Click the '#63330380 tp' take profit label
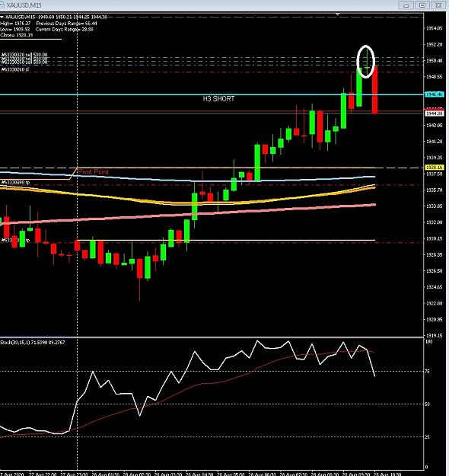Screen dimensions: 449x476 (15, 183)
